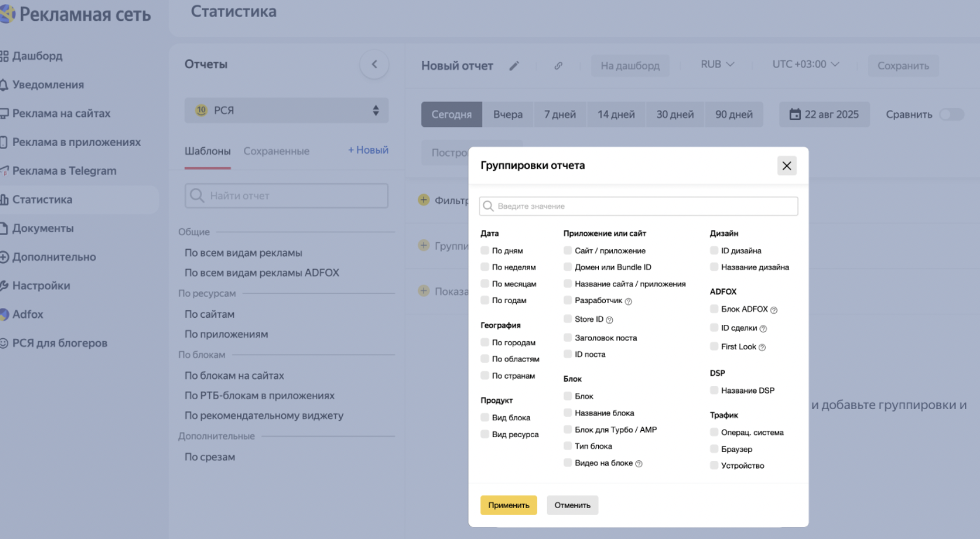Expand the UTC +03:00 timezone dropdown
Viewport: 980px width, 539px height.
pos(805,65)
